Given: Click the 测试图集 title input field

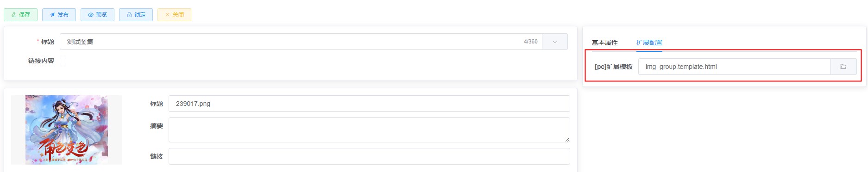Looking at the screenshot, I should tap(301, 42).
